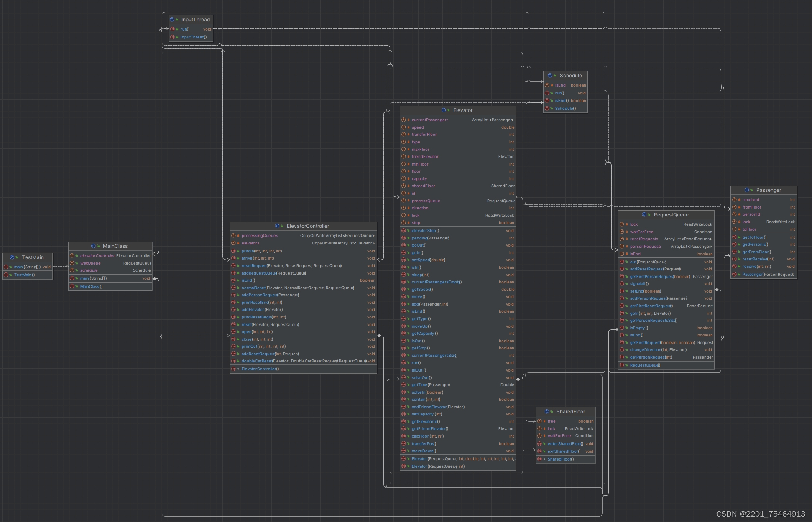The height and width of the screenshot is (522, 812).
Task: Click the method icon beside elevatorStop()
Action: point(403,231)
